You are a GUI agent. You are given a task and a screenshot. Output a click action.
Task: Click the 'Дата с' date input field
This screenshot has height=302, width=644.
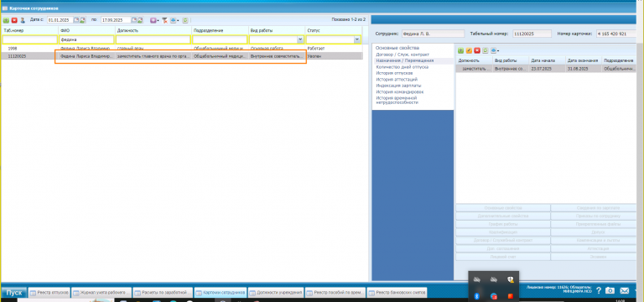60,20
